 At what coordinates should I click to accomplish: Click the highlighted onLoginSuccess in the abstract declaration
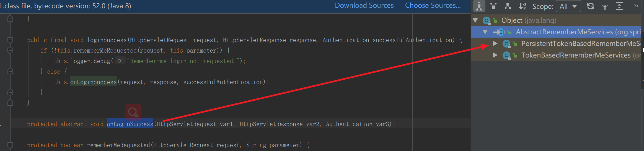[130, 124]
